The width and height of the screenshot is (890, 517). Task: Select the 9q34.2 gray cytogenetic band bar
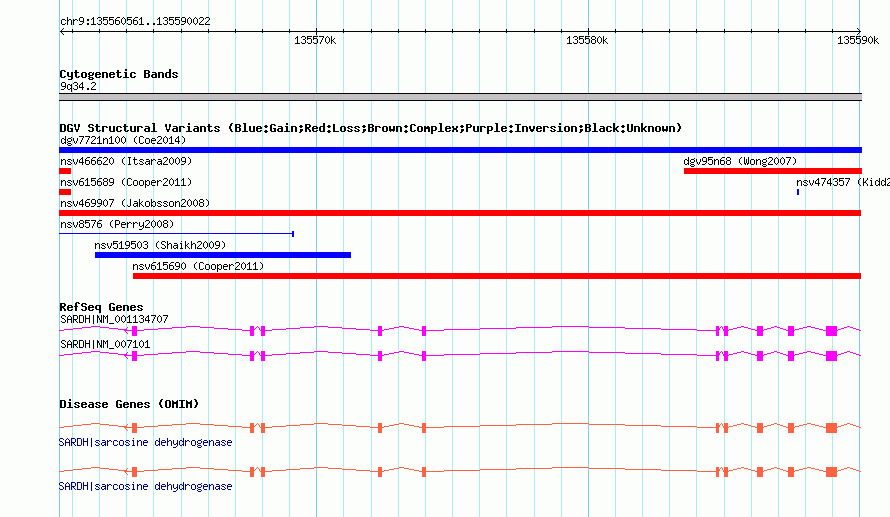click(x=460, y=97)
